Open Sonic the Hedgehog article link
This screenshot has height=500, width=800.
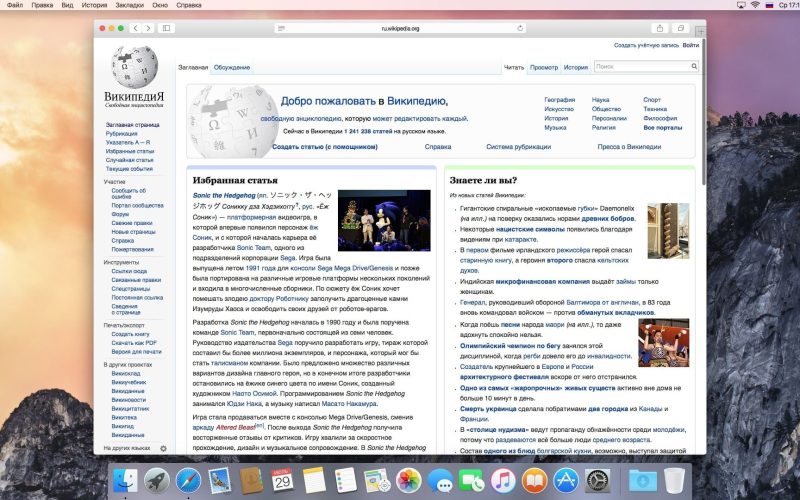point(224,195)
